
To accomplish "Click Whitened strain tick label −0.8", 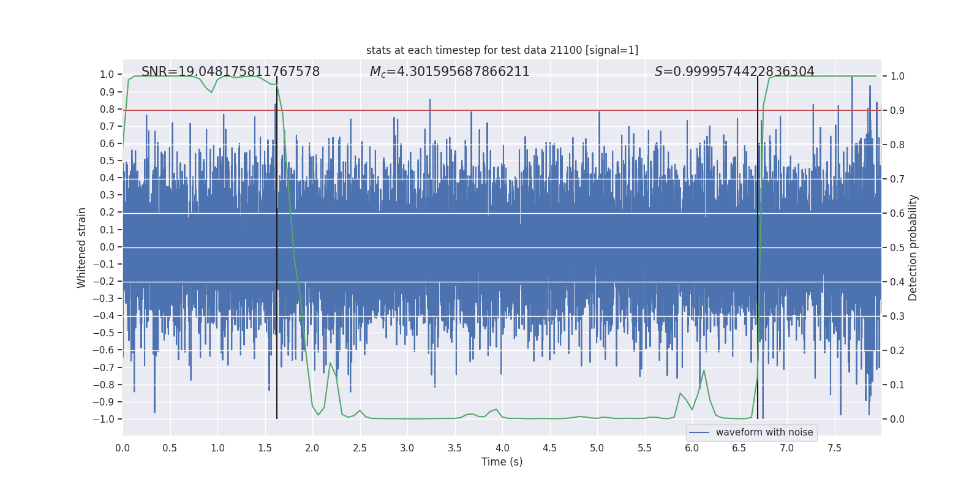I will [x=104, y=385].
